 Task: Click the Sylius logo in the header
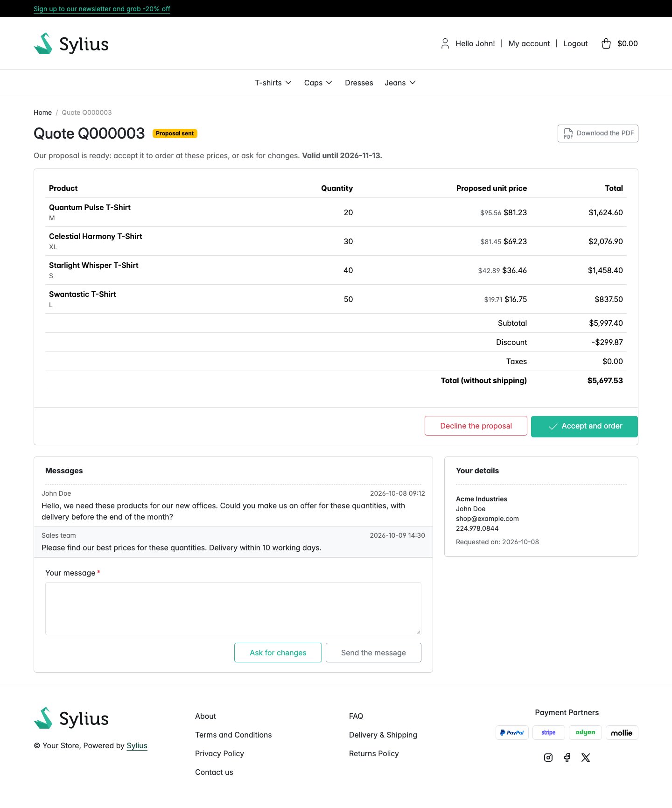pos(71,43)
